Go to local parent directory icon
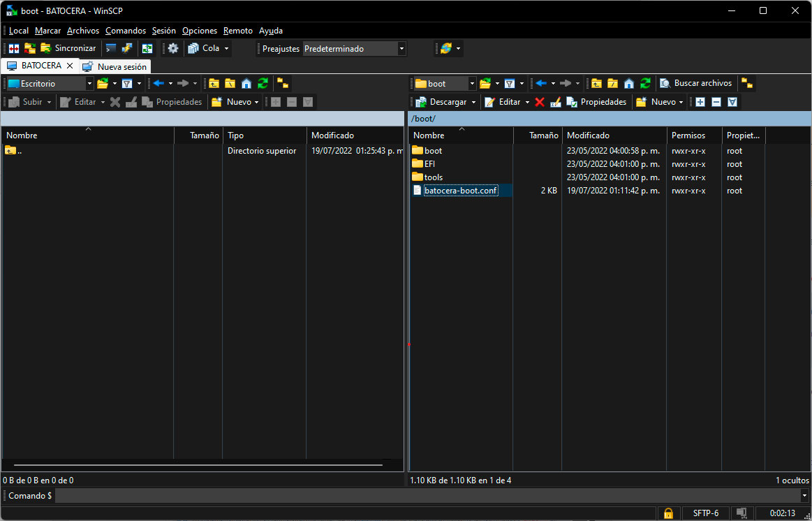This screenshot has height=521, width=812. [214, 83]
